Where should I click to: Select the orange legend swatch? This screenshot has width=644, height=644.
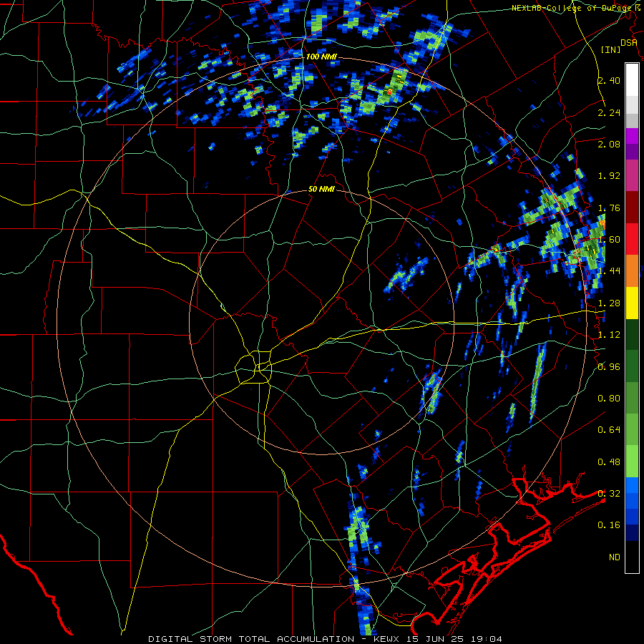[x=632, y=271]
